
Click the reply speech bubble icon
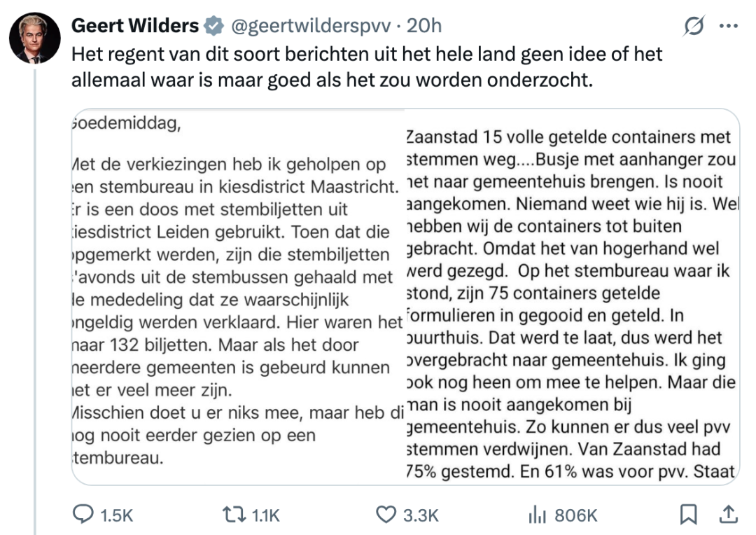pos(83,515)
